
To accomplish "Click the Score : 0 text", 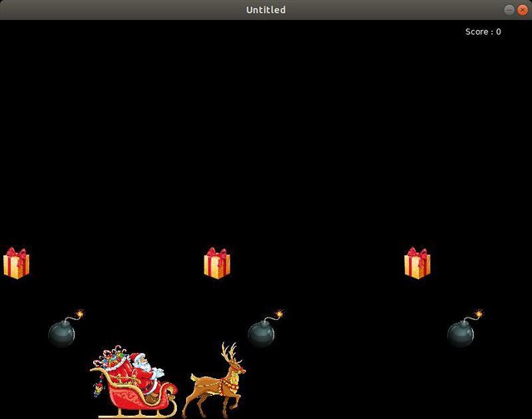I will pyautogui.click(x=483, y=32).
